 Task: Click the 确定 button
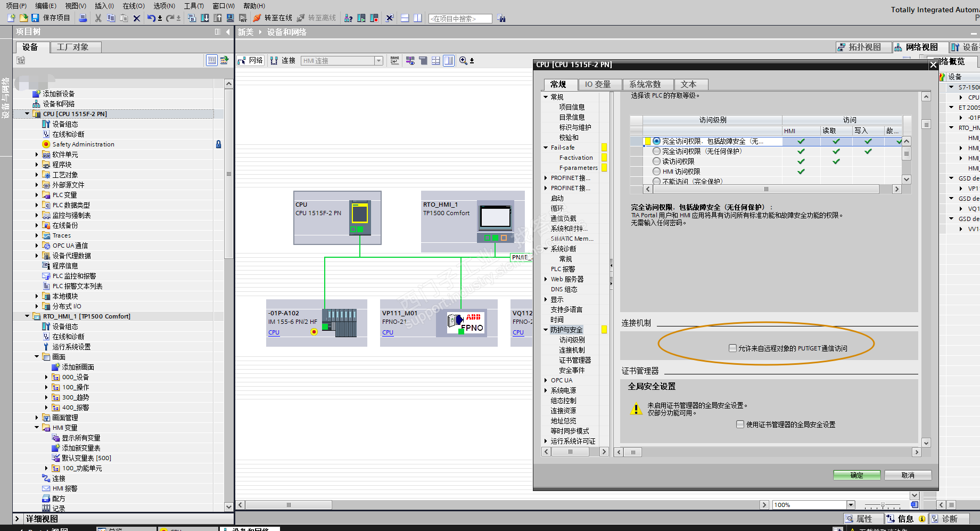tap(857, 475)
